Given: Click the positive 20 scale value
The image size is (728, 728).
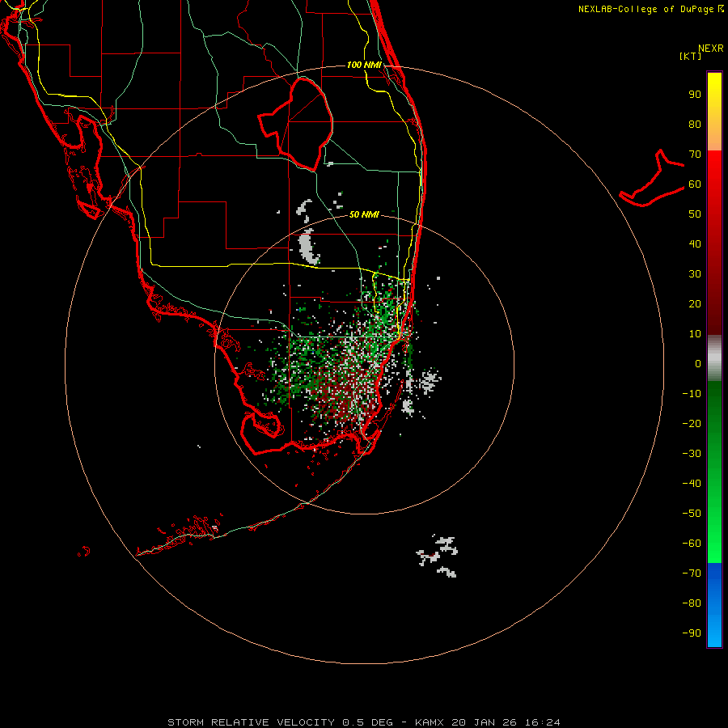Looking at the screenshot, I should click(x=695, y=304).
